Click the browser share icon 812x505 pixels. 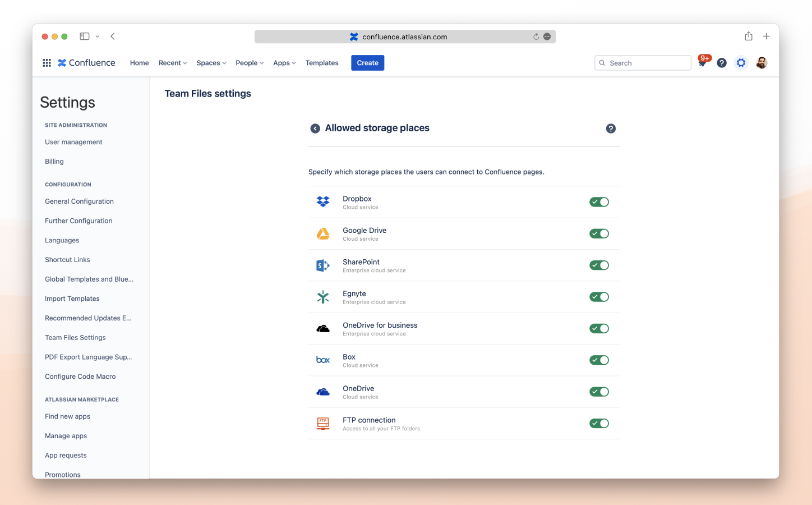tap(749, 36)
